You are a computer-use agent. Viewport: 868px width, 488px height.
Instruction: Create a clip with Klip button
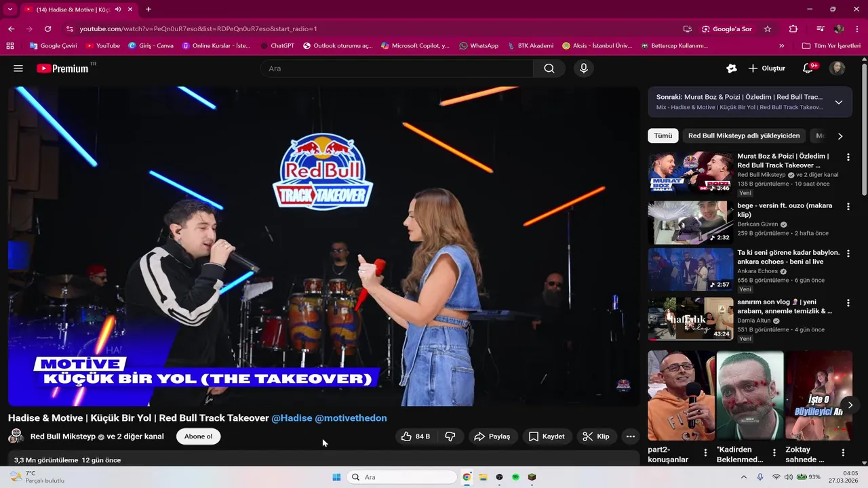596,436
